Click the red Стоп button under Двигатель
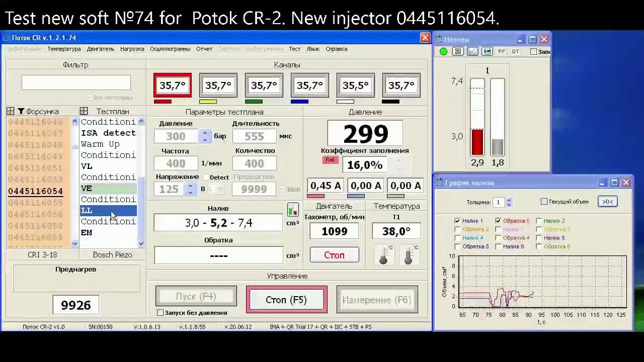Viewport: 644px width, 362px height. (335, 255)
